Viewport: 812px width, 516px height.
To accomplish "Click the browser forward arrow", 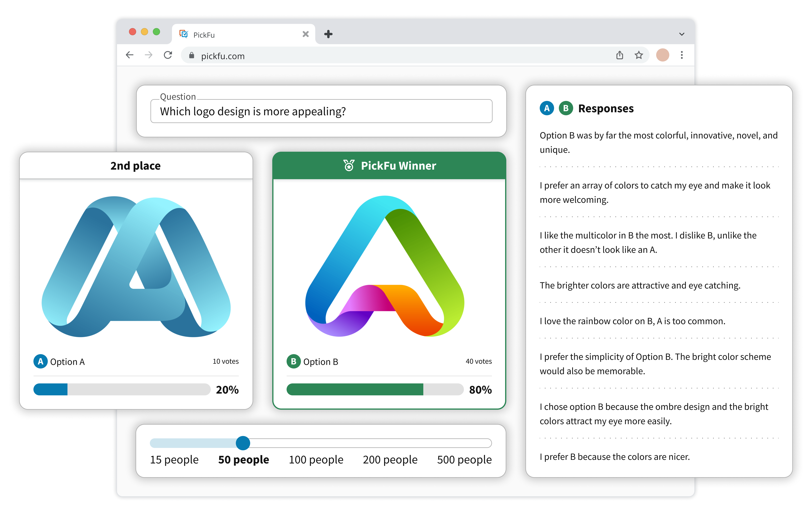I will point(148,55).
